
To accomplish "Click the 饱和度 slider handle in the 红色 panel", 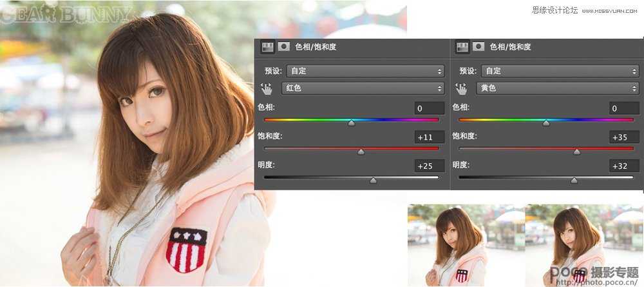I will tap(361, 152).
